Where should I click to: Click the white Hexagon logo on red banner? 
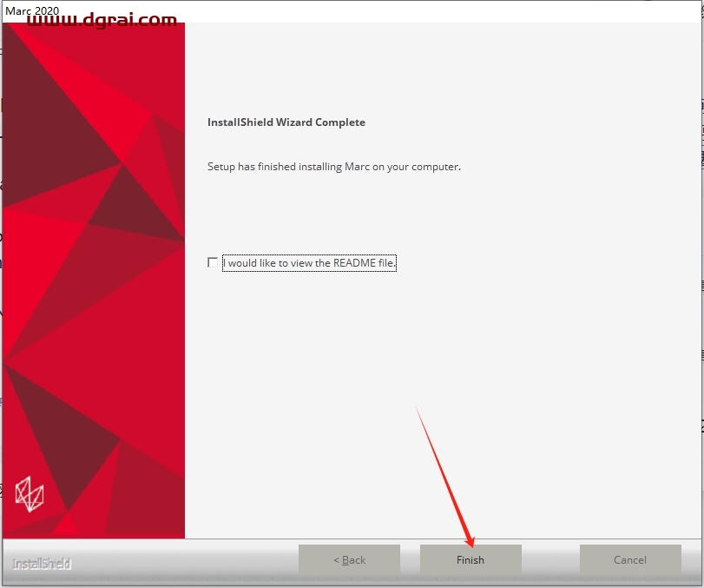(30, 494)
